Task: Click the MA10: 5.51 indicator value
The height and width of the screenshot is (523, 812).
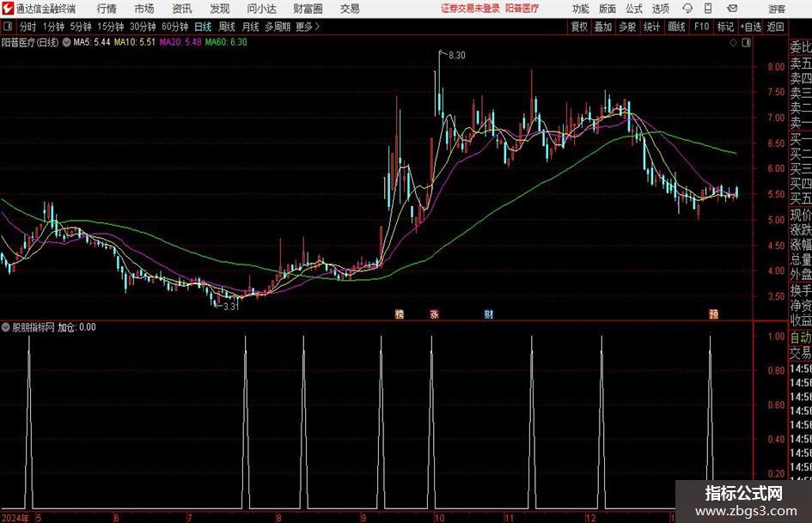Action: [135, 42]
